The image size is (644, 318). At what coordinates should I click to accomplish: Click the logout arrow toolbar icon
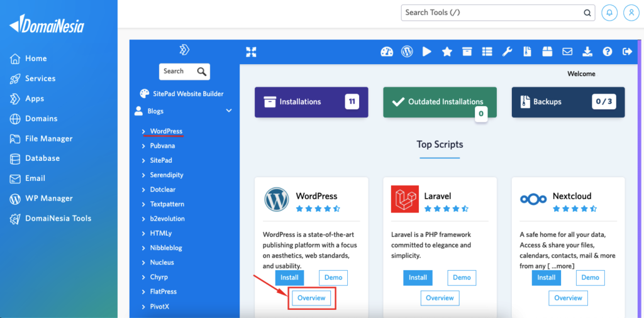click(x=628, y=52)
